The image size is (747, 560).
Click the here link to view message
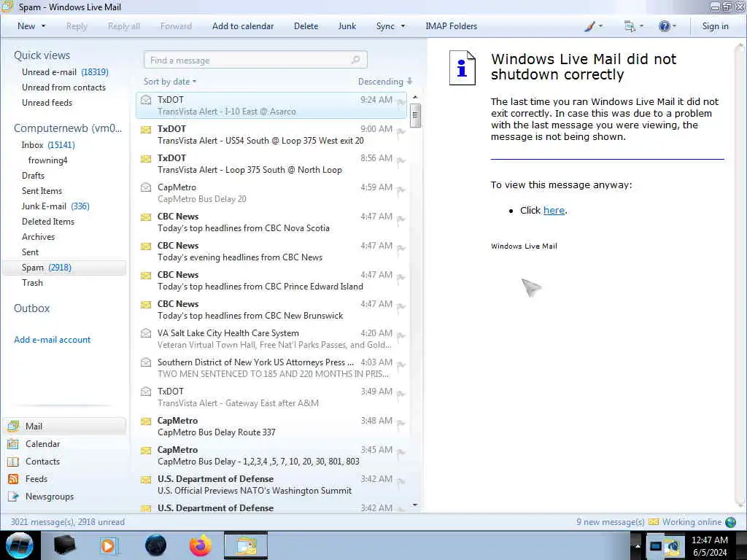(554, 211)
